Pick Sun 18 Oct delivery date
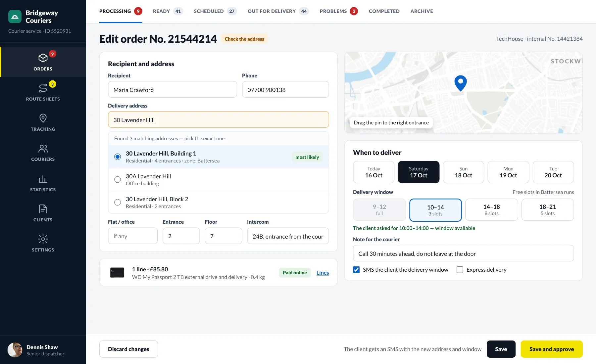 click(x=464, y=172)
